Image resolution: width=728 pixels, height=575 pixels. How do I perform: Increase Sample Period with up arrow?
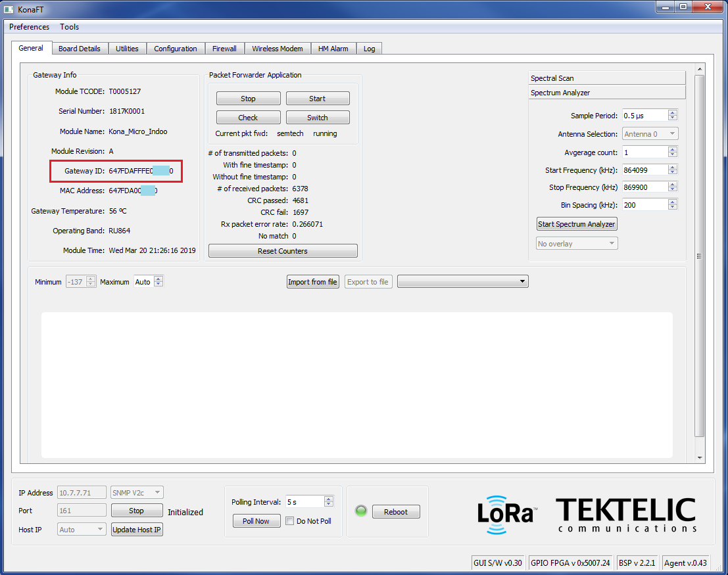pyautogui.click(x=672, y=113)
